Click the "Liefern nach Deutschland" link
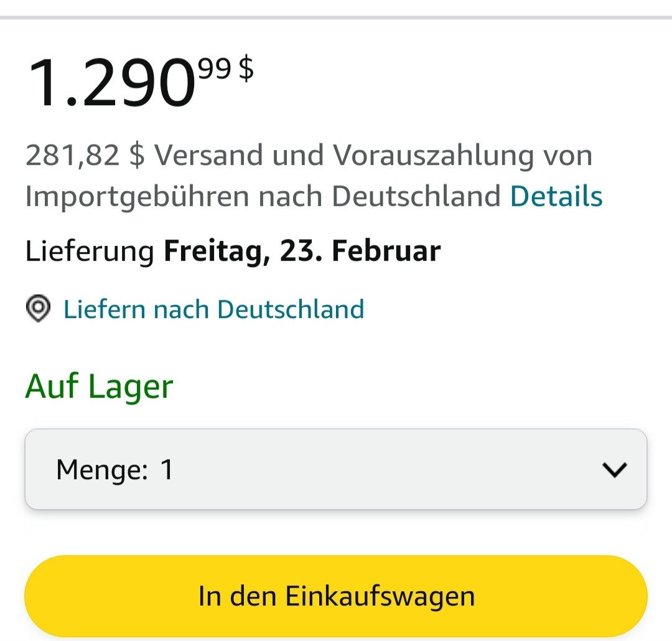This screenshot has height=641, width=672. pos(213,309)
